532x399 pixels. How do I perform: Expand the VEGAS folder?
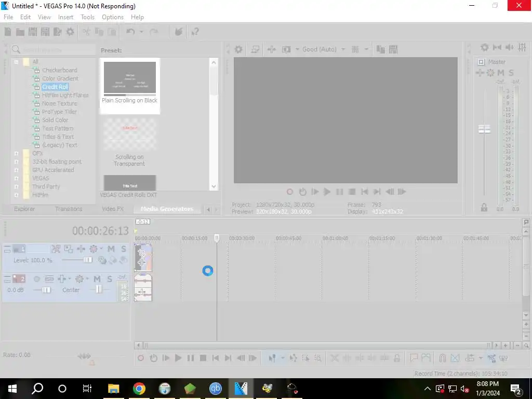coord(16,178)
